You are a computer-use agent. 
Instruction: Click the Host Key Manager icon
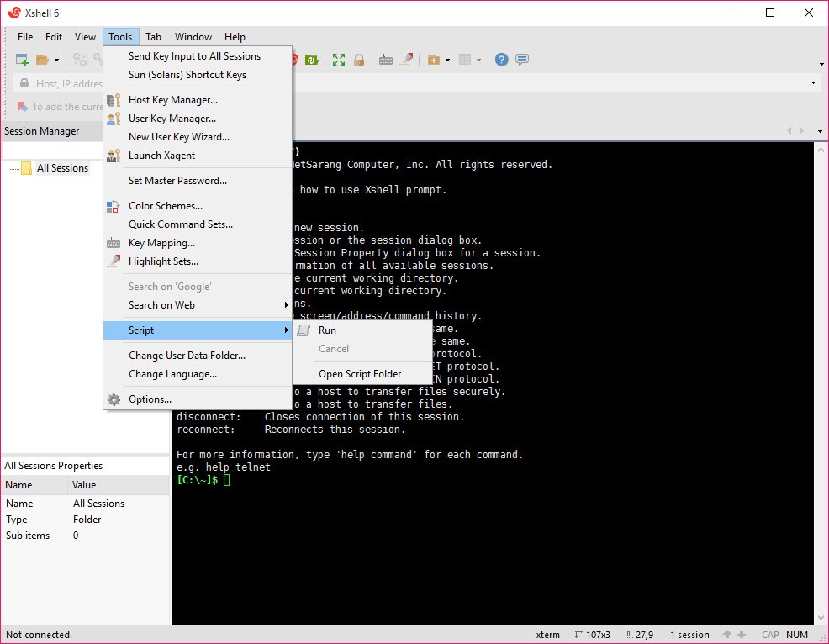tap(114, 100)
